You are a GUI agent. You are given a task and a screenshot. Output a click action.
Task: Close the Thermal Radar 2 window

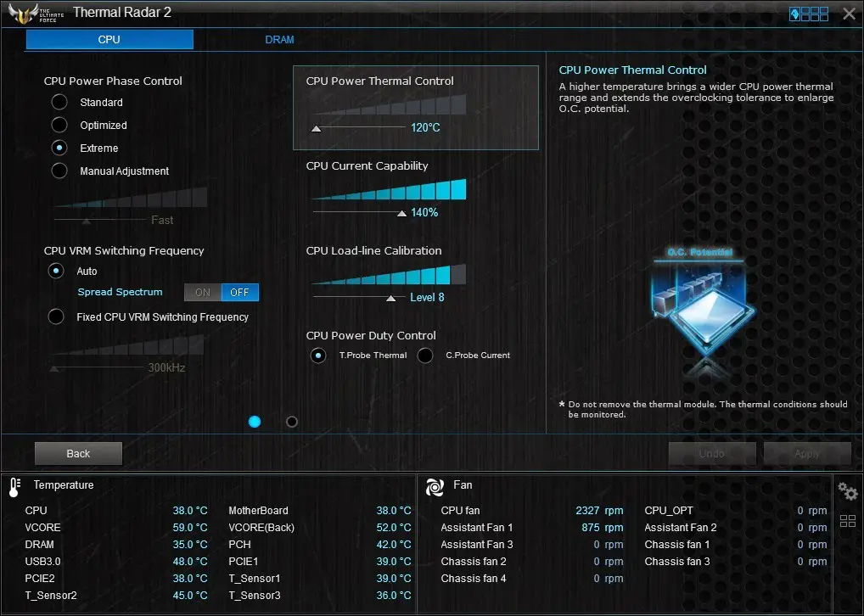pyautogui.click(x=849, y=14)
